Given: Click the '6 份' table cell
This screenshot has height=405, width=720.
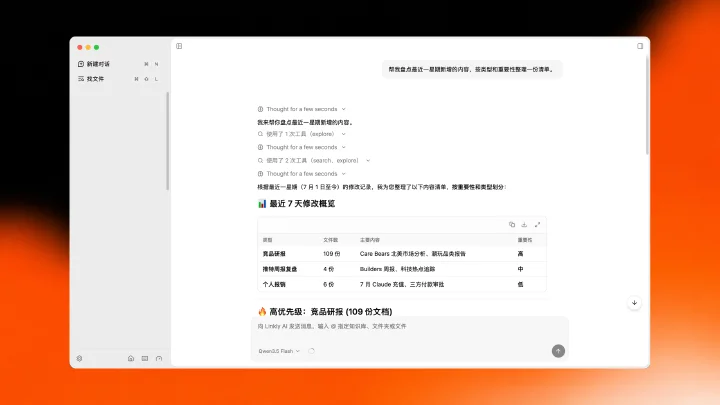Looking at the screenshot, I should point(328,285).
